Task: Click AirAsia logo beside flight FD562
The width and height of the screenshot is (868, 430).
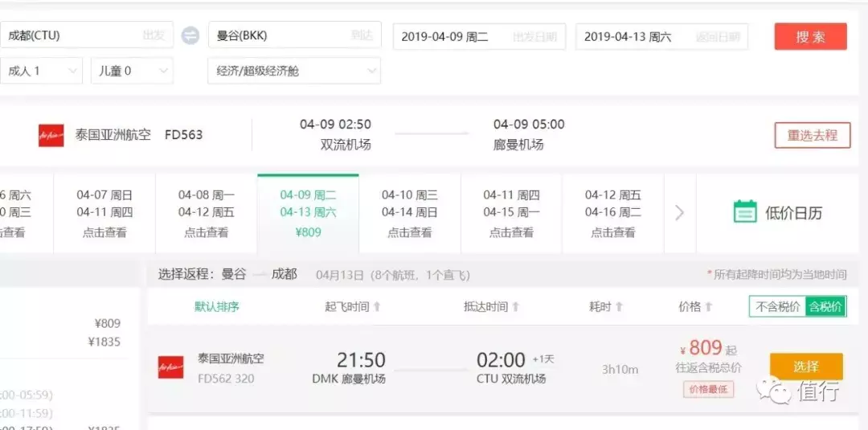Action: coord(170,367)
